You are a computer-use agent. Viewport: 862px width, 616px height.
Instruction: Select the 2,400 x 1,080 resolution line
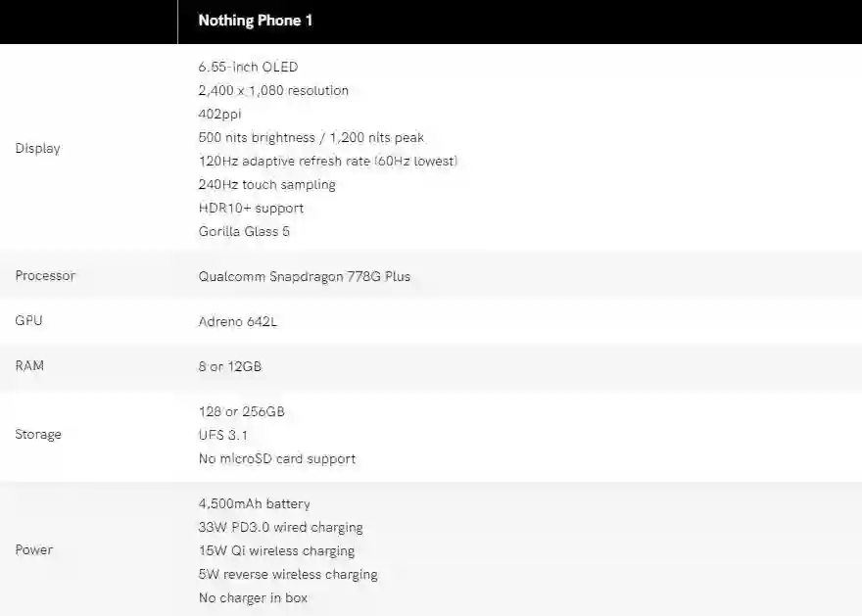coord(273,91)
